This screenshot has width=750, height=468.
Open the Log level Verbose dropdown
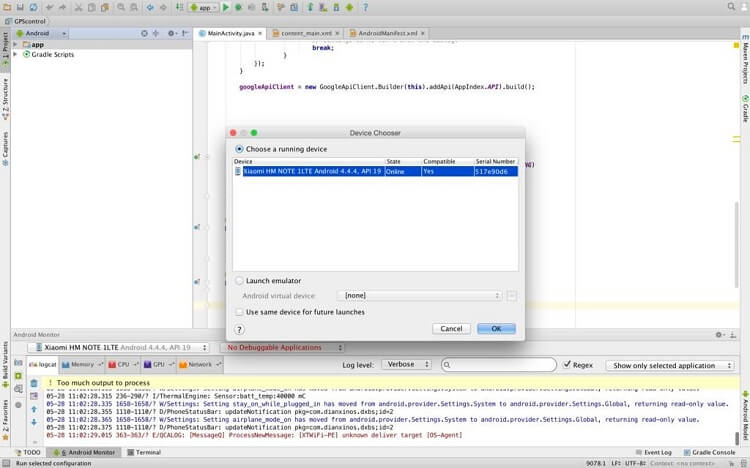tap(407, 365)
